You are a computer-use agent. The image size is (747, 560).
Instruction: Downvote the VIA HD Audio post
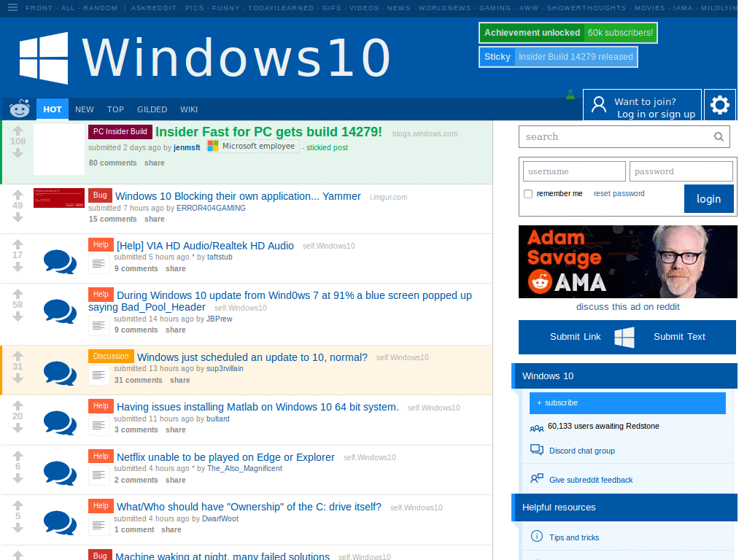click(x=18, y=267)
